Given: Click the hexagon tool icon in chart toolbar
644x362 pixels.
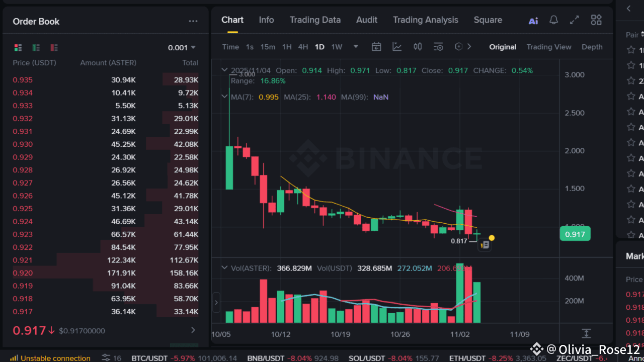Looking at the screenshot, I should 458,47.
